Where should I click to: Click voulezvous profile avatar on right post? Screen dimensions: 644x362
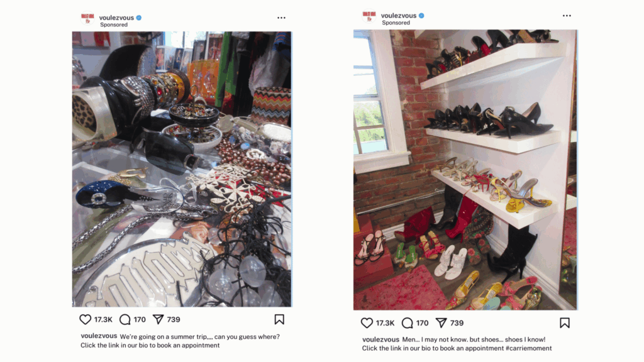pos(369,16)
